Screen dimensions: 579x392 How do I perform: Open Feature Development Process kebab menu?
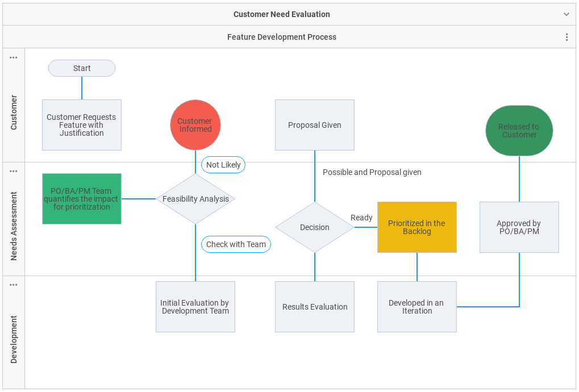coord(566,37)
